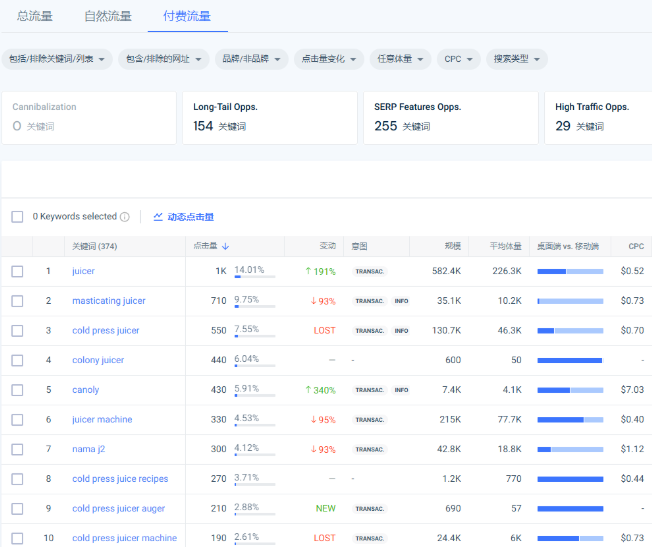
Task: Expand the CPC filter dropdown
Action: pyautogui.click(x=458, y=59)
